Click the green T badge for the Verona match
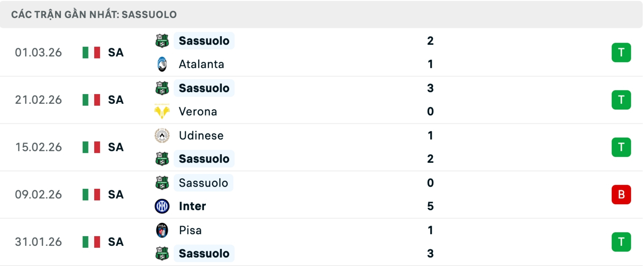644x266 pixels. click(x=622, y=100)
